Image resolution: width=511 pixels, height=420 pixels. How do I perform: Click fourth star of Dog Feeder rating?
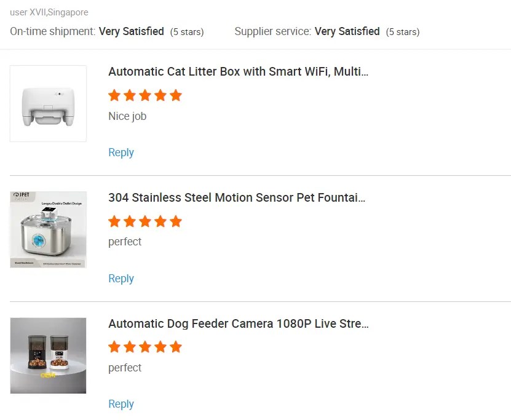pyautogui.click(x=160, y=347)
